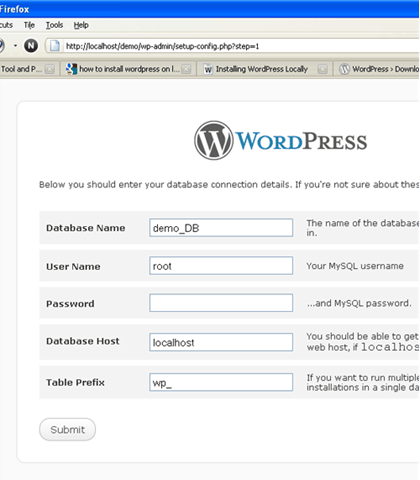420x480 pixels.
Task: Open the Tile menu
Action: (x=29, y=25)
